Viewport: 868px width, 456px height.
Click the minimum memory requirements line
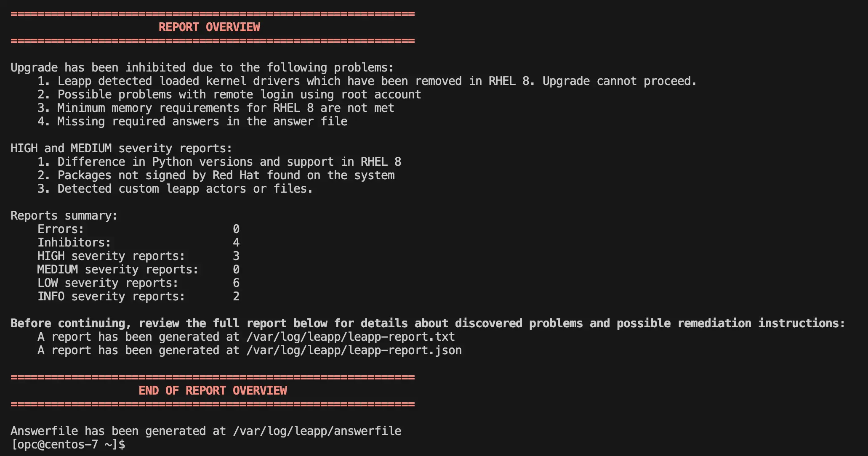click(216, 108)
